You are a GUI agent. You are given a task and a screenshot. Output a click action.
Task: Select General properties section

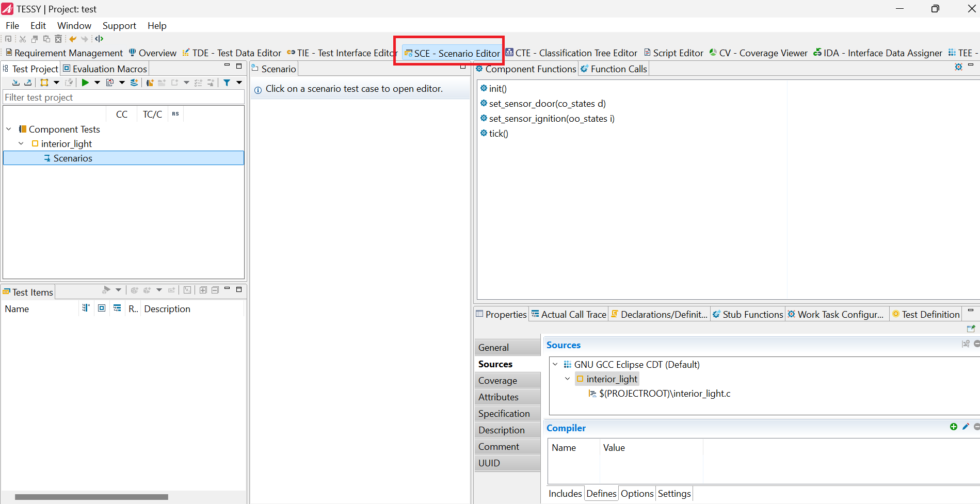(507, 347)
